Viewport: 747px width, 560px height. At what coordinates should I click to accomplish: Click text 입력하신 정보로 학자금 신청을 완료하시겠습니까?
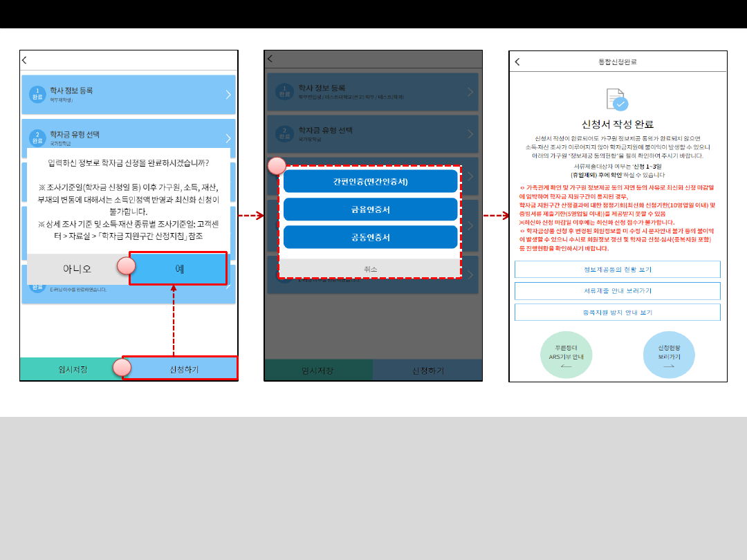(129, 163)
